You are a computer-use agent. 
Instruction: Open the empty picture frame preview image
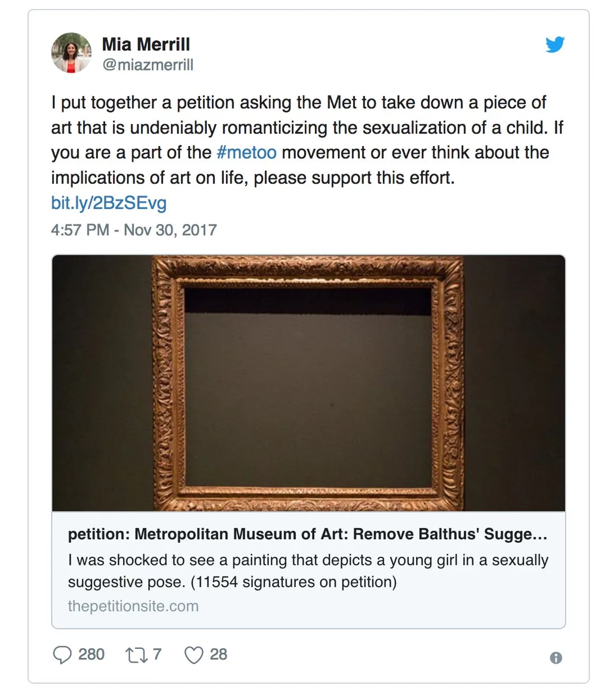click(x=309, y=383)
